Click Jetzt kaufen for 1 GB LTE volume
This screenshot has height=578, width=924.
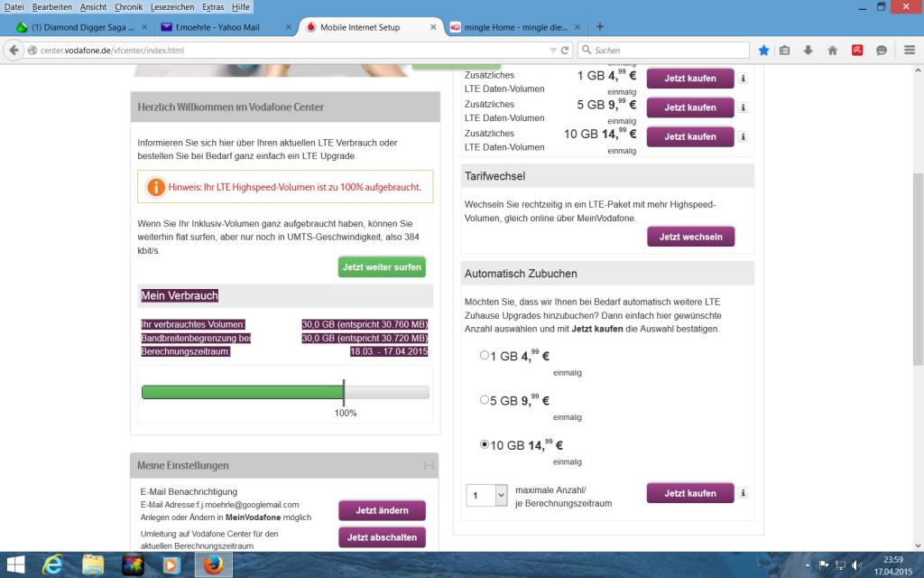click(x=690, y=78)
